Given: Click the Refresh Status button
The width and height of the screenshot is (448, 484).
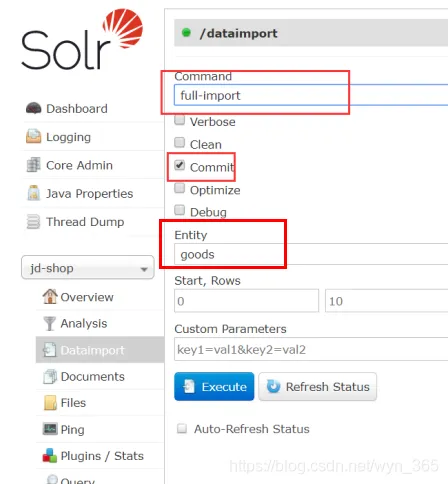Looking at the screenshot, I should click(318, 386).
